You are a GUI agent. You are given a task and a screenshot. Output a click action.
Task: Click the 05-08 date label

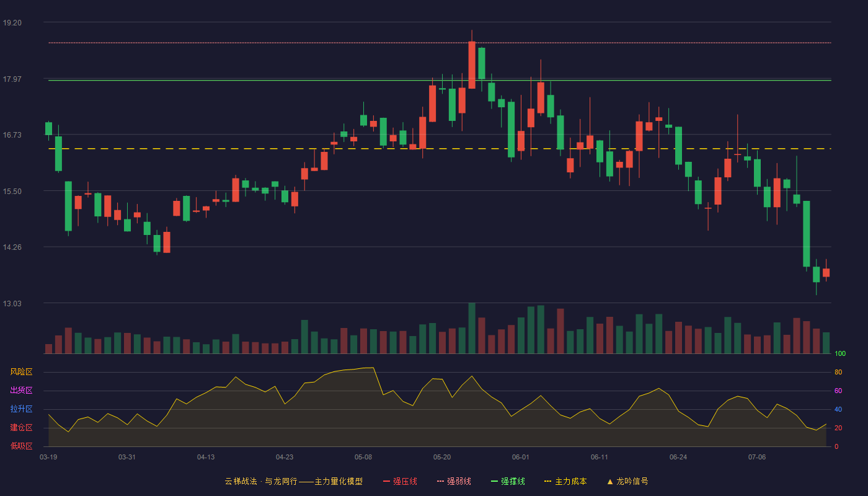coord(363,457)
